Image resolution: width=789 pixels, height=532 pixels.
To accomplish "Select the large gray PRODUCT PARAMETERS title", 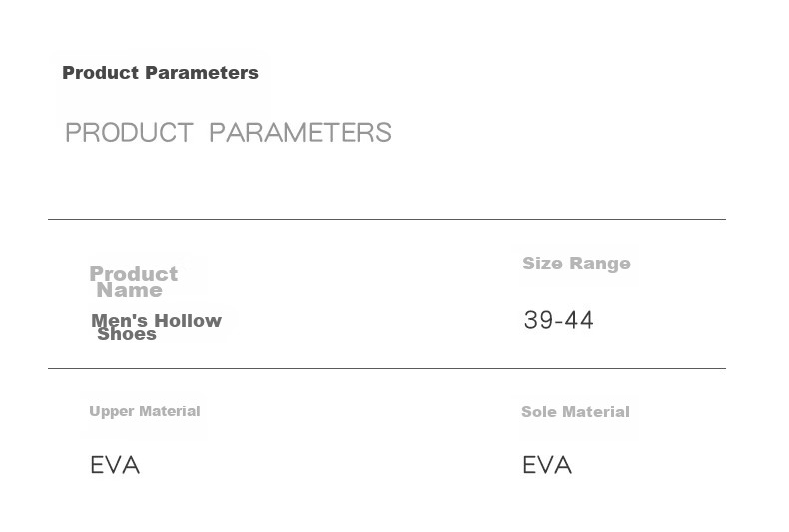I will coord(228,132).
